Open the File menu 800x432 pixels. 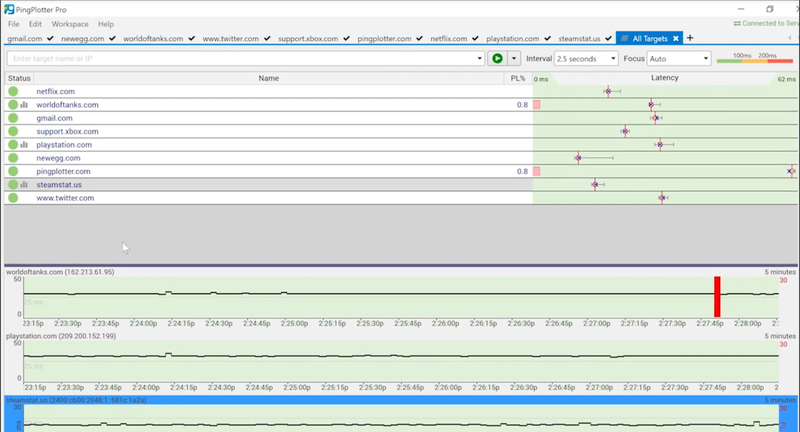tap(14, 24)
